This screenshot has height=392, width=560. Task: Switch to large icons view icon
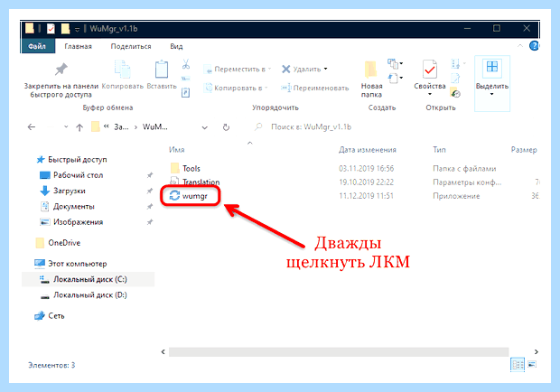[x=532, y=365]
